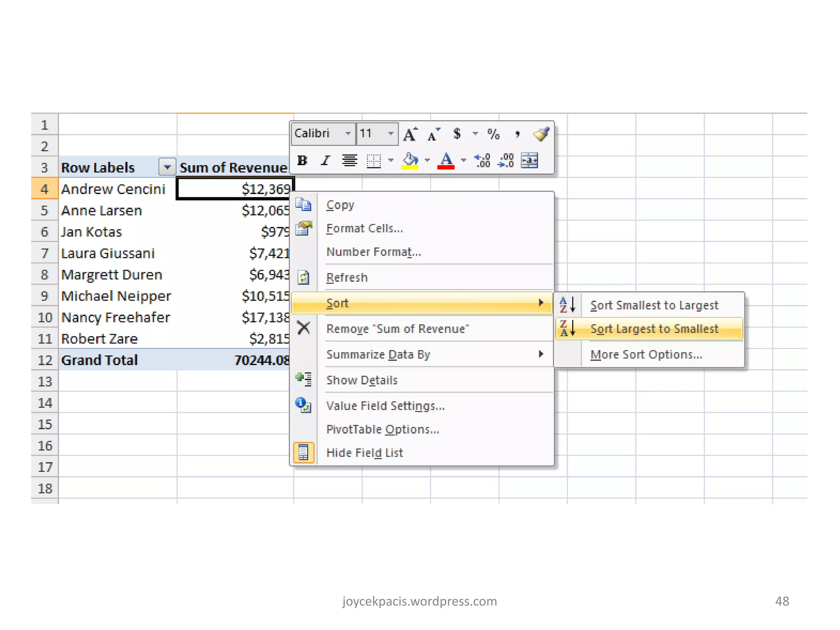Image resolution: width=840 pixels, height=630 pixels.
Task: Choose Value Field Settings from context menu
Action: (x=385, y=406)
